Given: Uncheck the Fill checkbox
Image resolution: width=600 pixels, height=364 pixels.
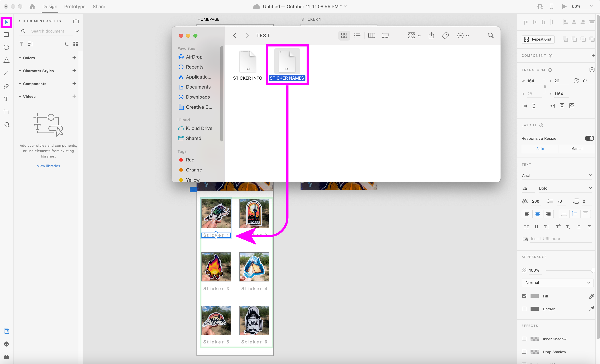Looking at the screenshot, I should (524, 296).
